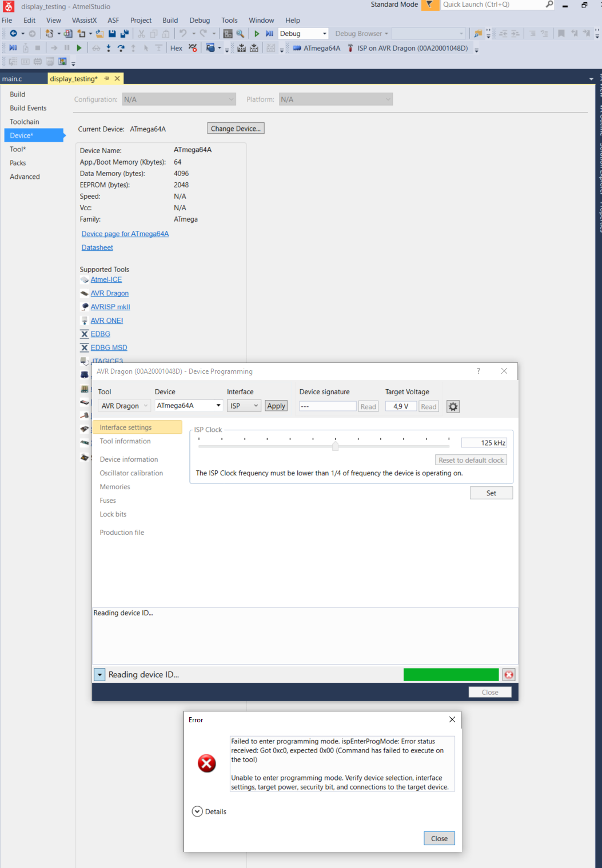The image size is (602, 868).
Task: Click the Change Device... button
Action: [236, 129]
